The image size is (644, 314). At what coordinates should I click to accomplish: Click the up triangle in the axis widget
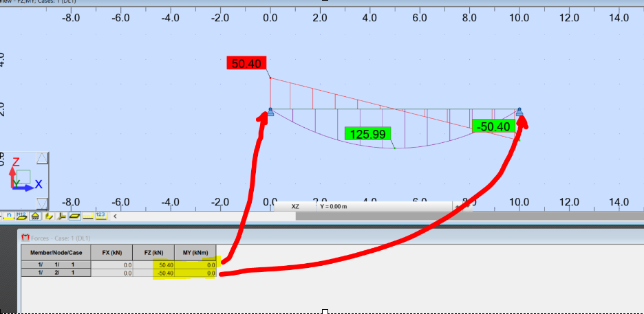point(42,158)
